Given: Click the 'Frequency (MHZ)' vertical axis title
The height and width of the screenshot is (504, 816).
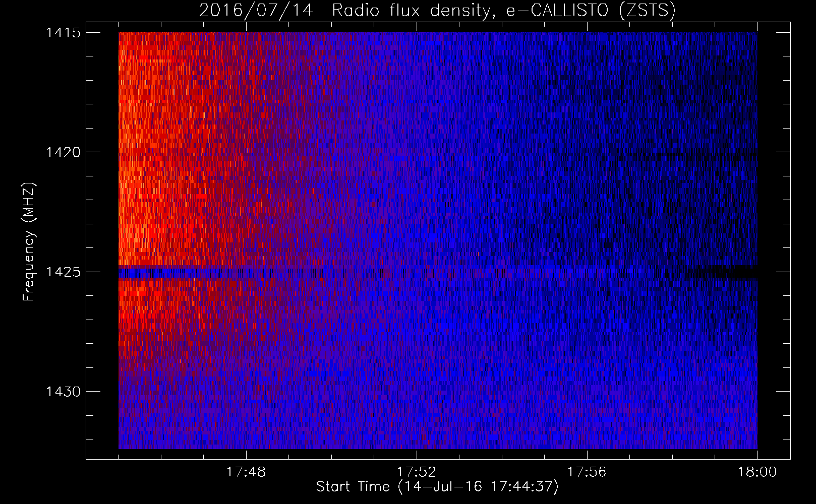Looking at the screenshot, I should tap(29, 242).
